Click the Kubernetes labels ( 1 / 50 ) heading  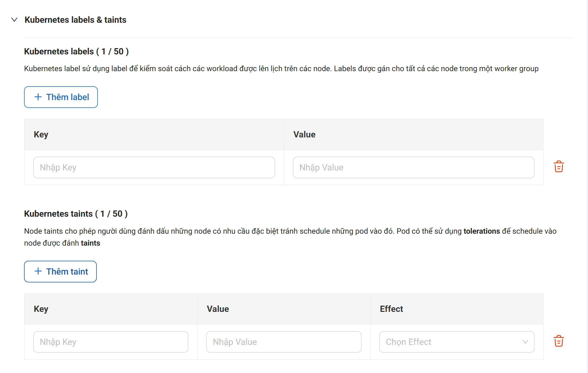tap(76, 51)
